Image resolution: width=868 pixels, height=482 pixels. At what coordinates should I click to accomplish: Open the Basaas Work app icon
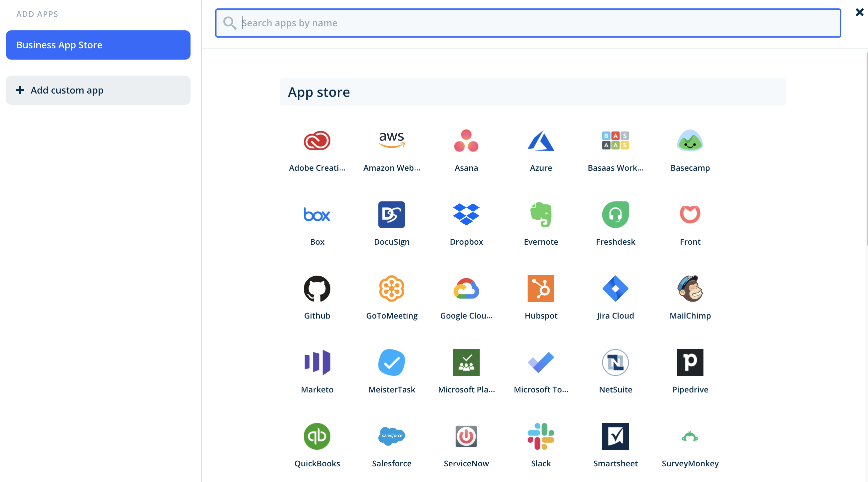[x=615, y=140]
